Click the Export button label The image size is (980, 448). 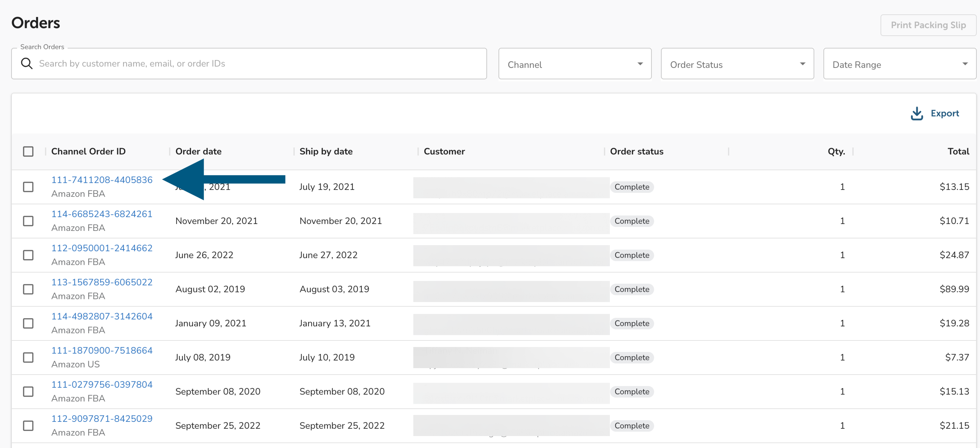pyautogui.click(x=945, y=113)
